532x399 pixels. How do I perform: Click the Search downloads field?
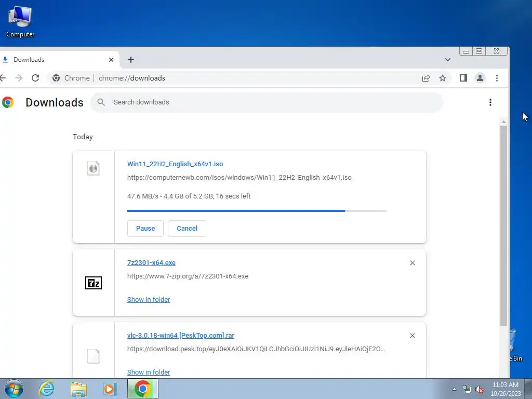point(267,102)
